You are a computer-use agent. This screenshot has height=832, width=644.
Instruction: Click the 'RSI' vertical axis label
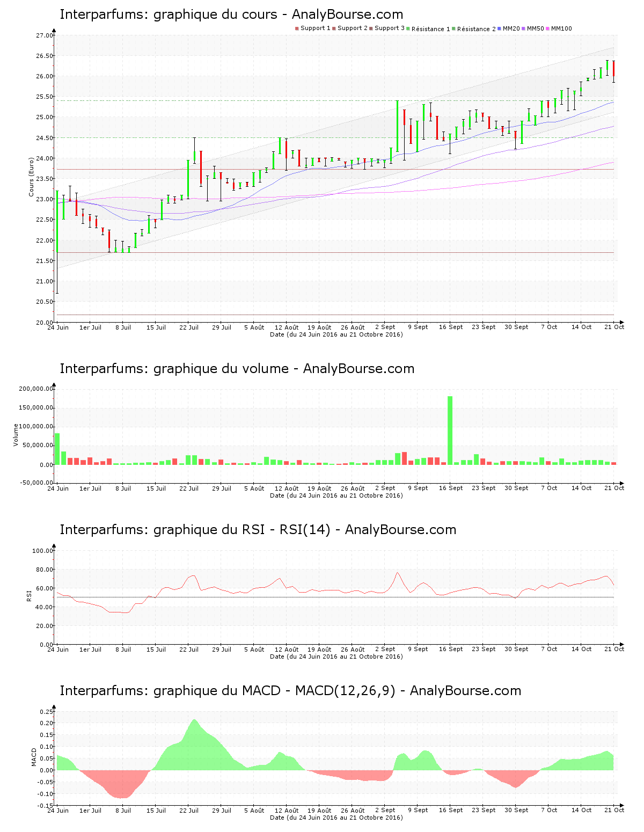pos(30,595)
